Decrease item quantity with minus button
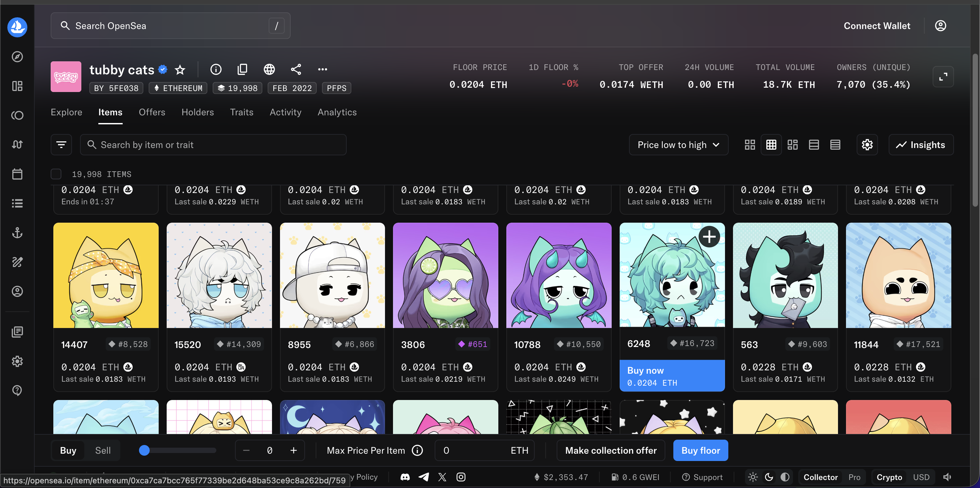 click(246, 450)
